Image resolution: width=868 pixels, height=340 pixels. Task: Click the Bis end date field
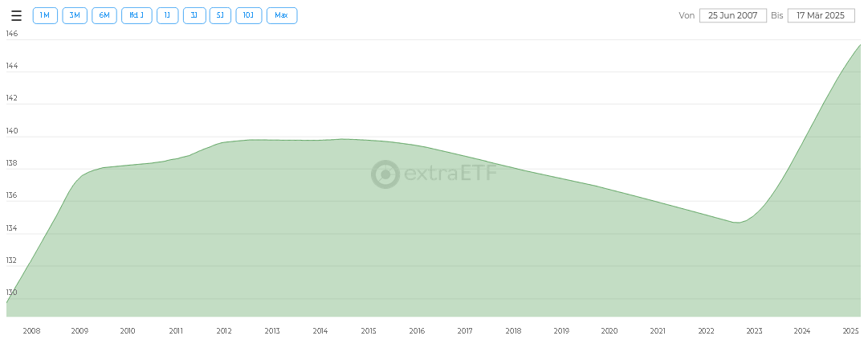(x=821, y=15)
